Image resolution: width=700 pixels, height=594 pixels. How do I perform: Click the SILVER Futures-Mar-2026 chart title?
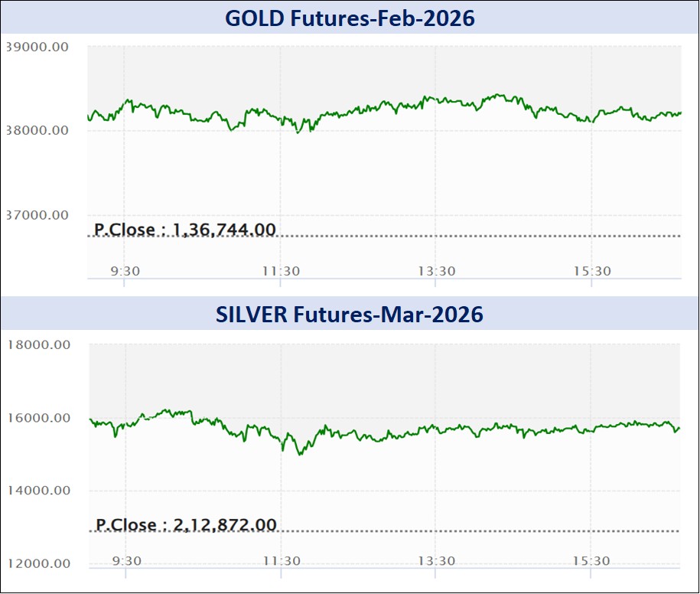(350, 315)
